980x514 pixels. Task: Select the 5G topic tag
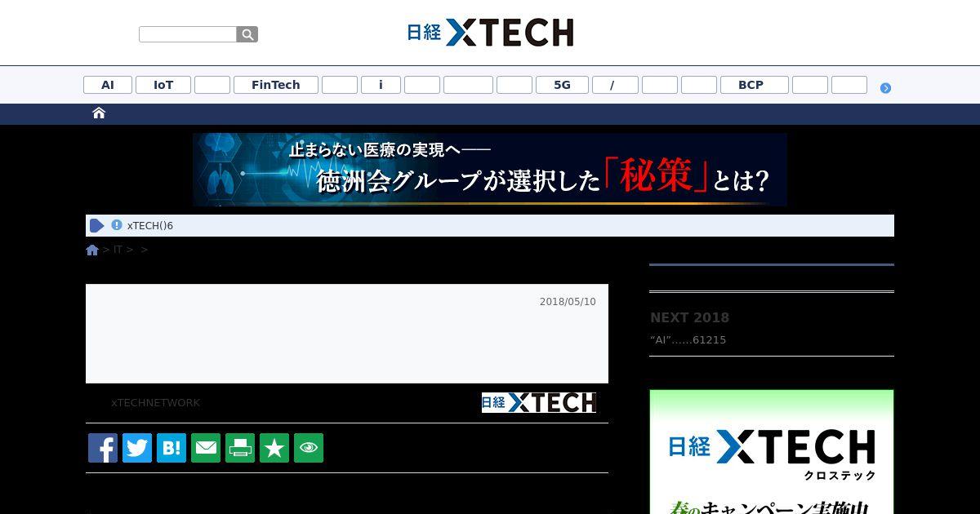562,85
